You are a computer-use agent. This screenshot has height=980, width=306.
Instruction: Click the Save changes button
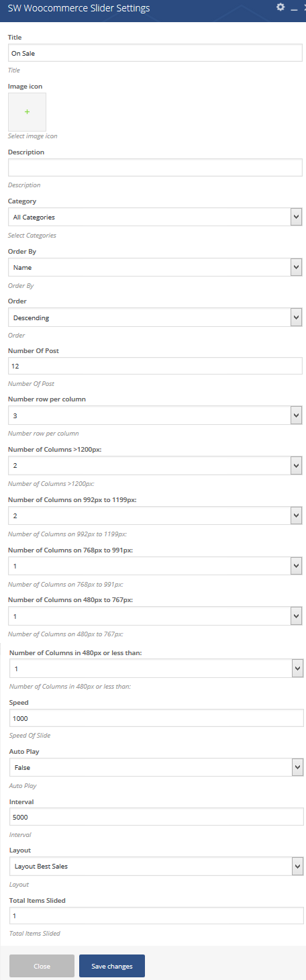coord(112,966)
